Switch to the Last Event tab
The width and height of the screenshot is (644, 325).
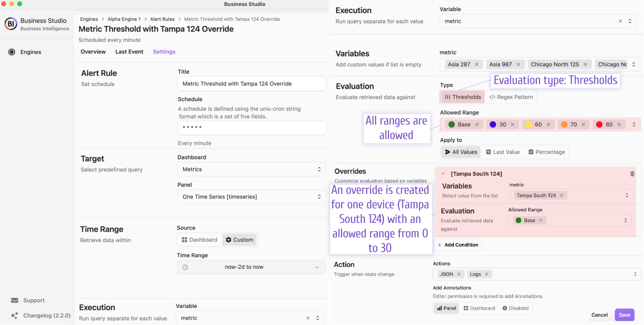(129, 52)
